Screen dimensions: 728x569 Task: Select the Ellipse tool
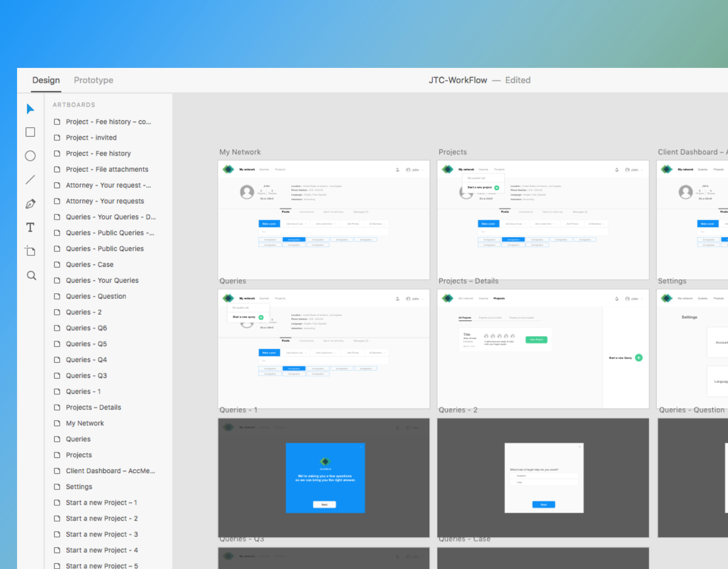[x=30, y=156]
